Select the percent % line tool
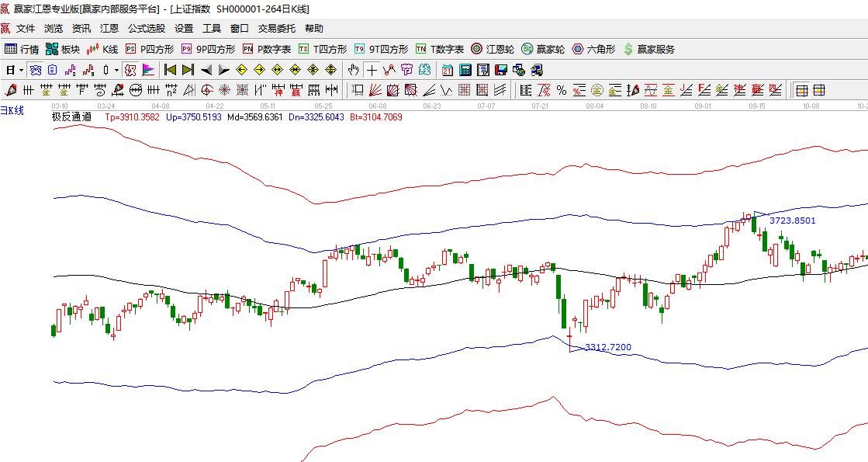 (562, 90)
